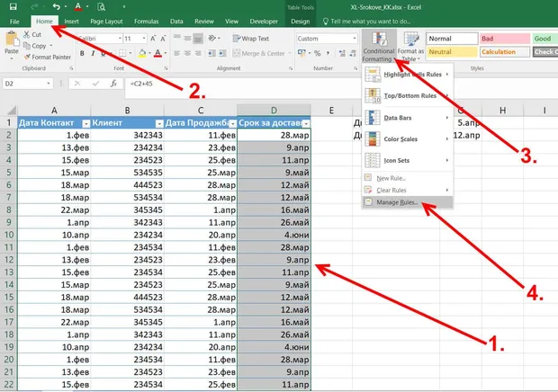Apply the Neutral cell style swatch

point(452,52)
